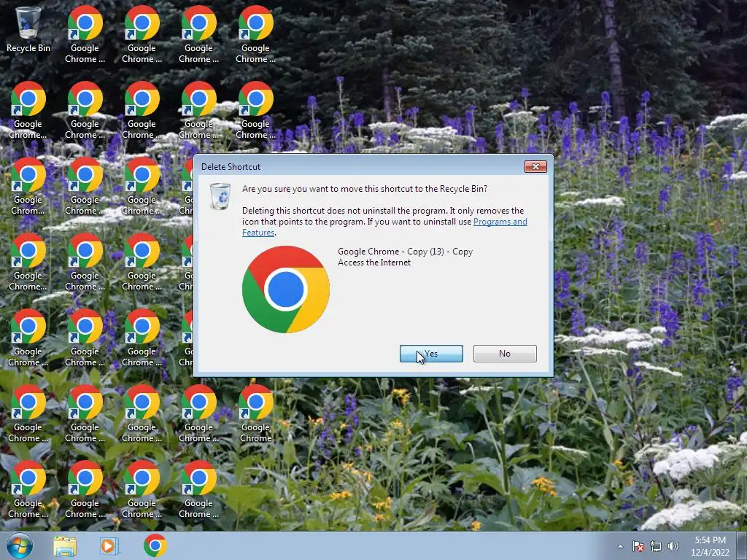Click the large Chrome logo in the dialog
Image resolution: width=747 pixels, height=560 pixels.
[285, 289]
